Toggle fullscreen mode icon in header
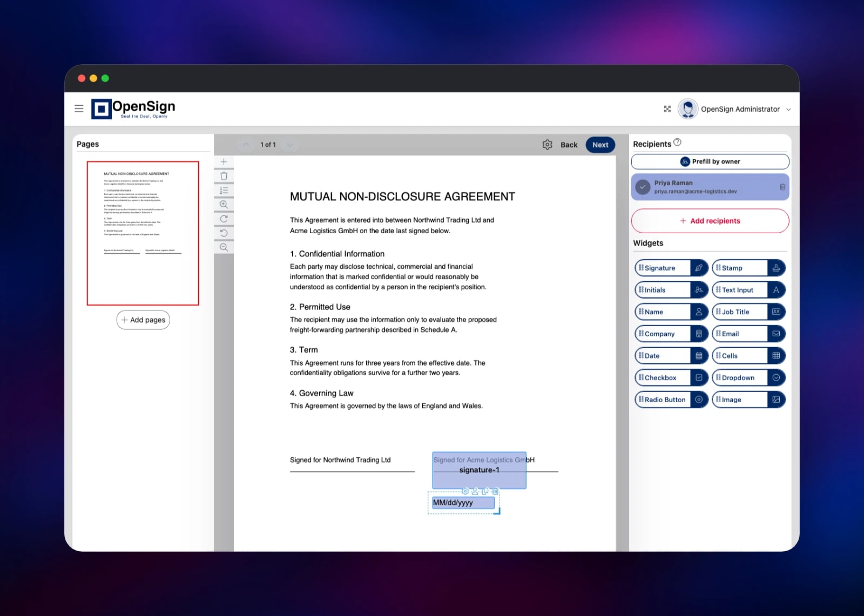Image resolution: width=864 pixels, height=616 pixels. point(667,109)
